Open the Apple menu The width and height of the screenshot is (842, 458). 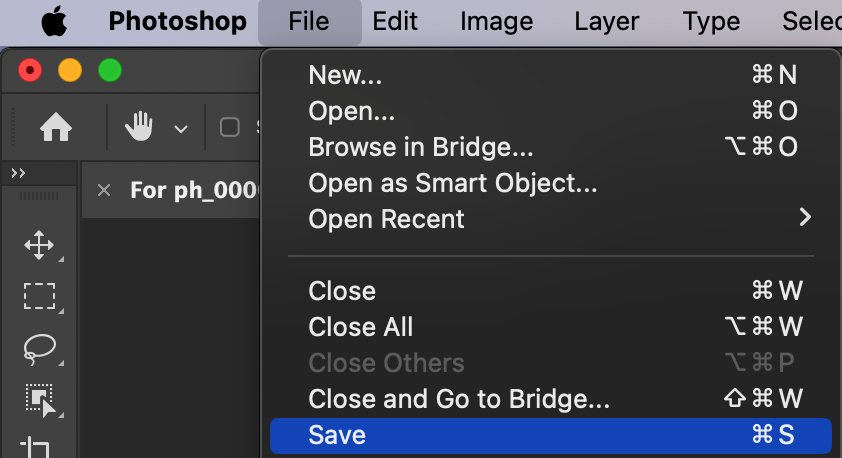[53, 21]
